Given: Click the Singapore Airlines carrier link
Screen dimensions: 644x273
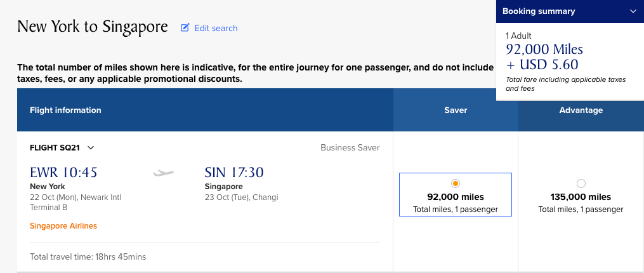Looking at the screenshot, I should (63, 225).
